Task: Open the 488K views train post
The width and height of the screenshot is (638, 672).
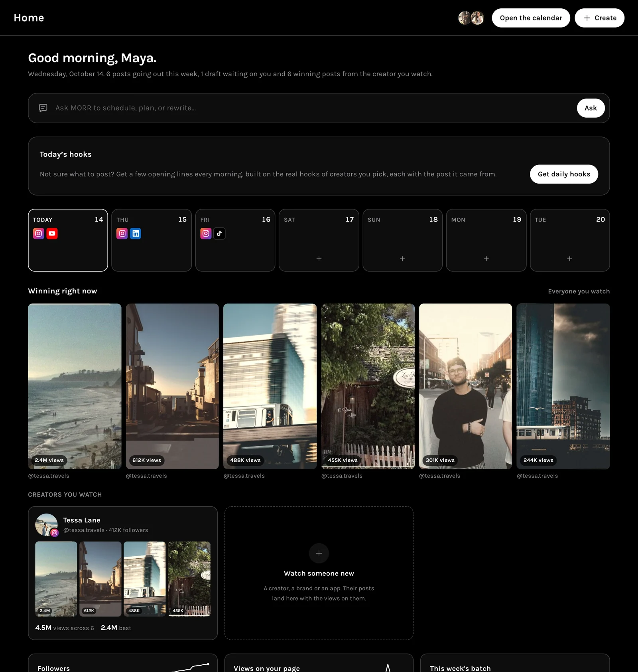Action: [x=270, y=386]
